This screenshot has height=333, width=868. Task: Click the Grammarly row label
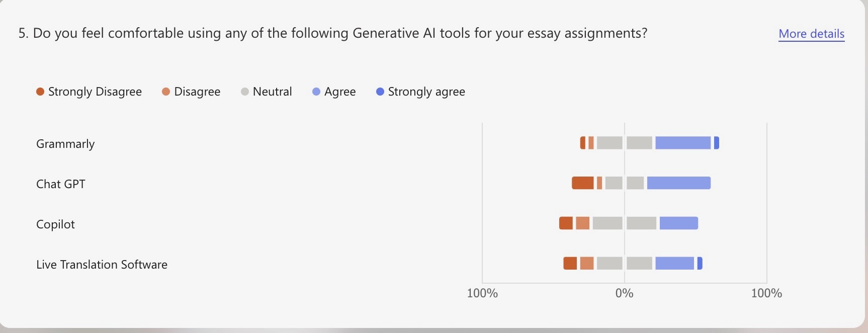tap(65, 144)
